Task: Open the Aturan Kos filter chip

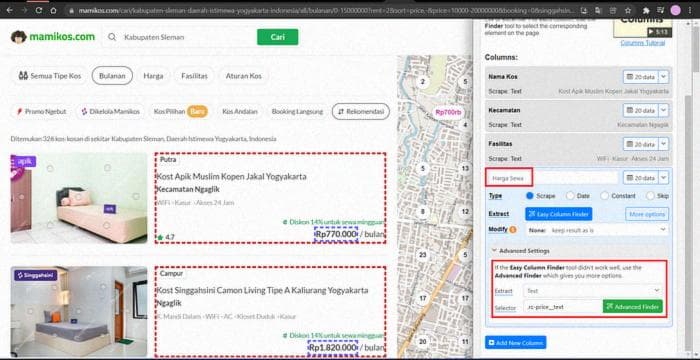Action: [x=243, y=76]
